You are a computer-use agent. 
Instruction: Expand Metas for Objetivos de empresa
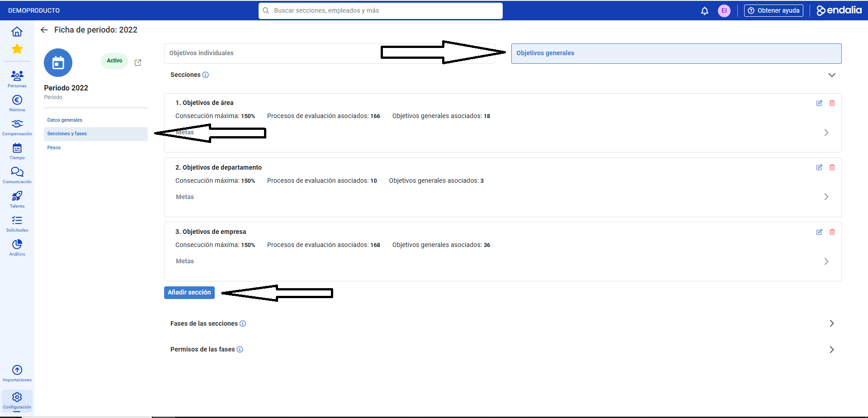point(826,261)
